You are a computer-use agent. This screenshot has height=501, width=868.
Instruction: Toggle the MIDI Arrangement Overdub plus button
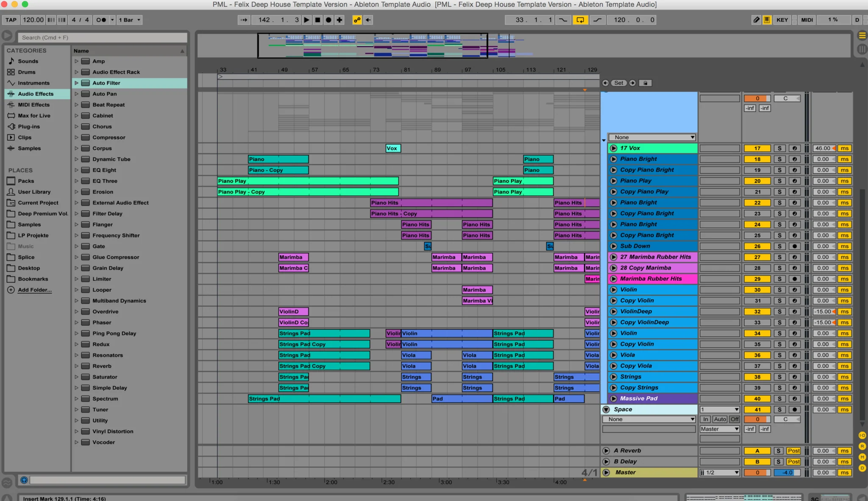pyautogui.click(x=339, y=20)
